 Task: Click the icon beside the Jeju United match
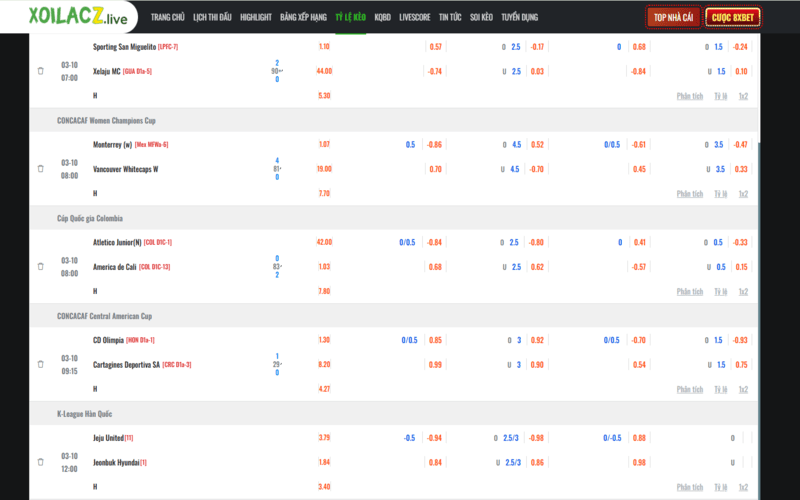pyautogui.click(x=41, y=462)
